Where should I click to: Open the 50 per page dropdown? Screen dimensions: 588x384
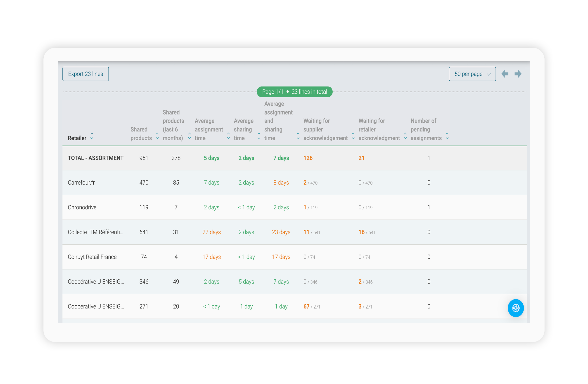coord(472,74)
